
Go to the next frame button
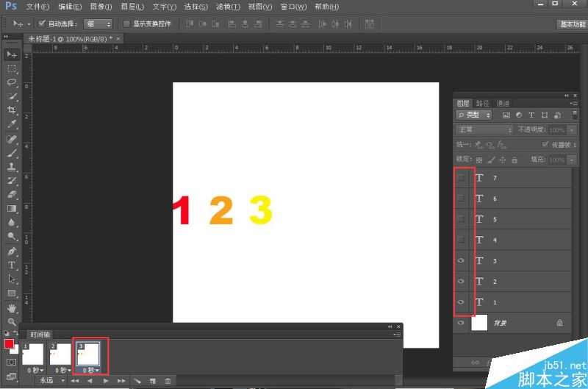point(121,381)
